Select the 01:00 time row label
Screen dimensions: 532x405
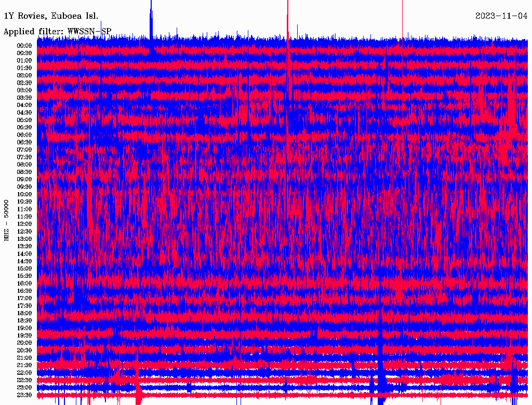pos(24,60)
